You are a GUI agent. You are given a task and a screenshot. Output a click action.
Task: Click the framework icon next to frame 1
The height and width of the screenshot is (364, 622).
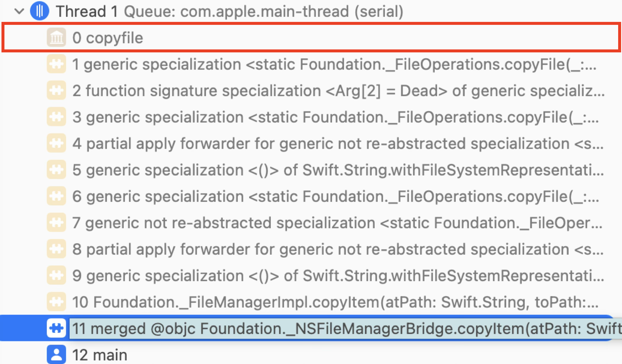tap(56, 64)
